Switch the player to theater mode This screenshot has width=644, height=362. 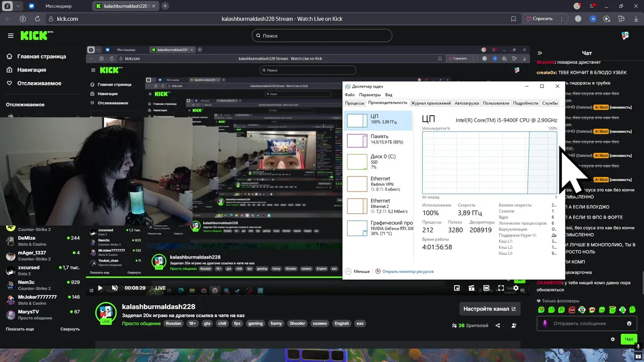486,288
